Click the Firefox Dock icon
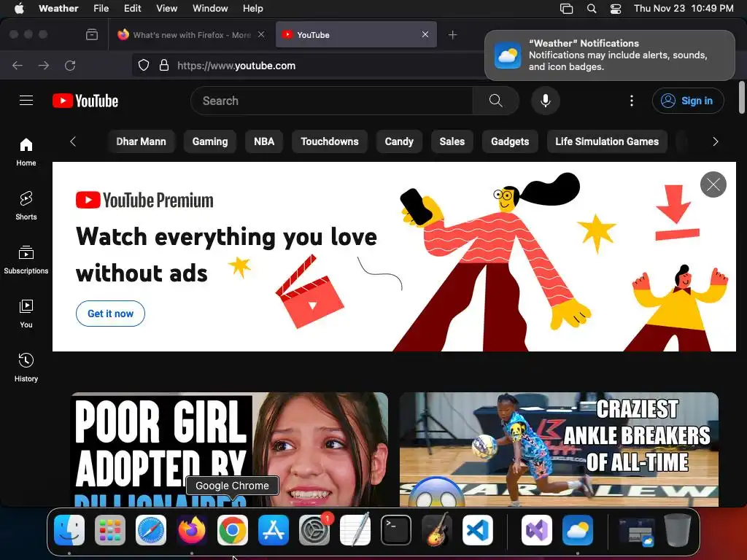The image size is (747, 560). (192, 530)
